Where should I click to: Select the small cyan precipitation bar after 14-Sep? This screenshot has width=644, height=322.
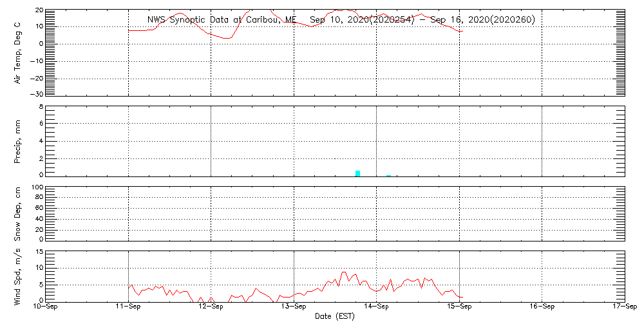(388, 175)
